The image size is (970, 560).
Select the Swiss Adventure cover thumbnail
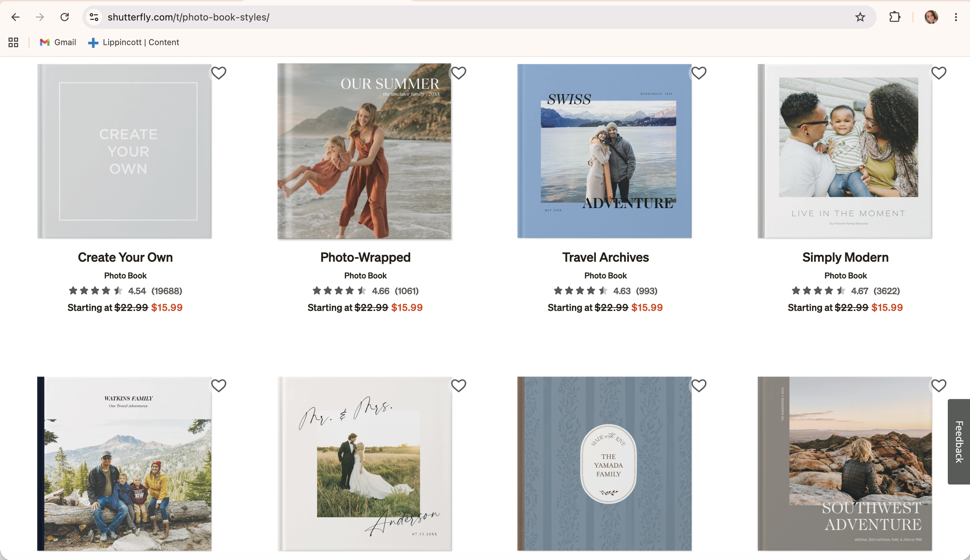pos(605,151)
